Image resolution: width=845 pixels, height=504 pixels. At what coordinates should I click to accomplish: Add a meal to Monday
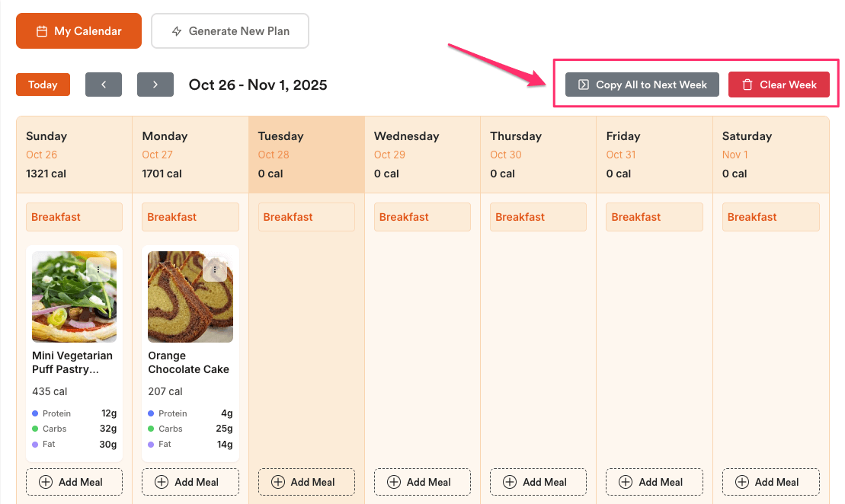click(190, 482)
